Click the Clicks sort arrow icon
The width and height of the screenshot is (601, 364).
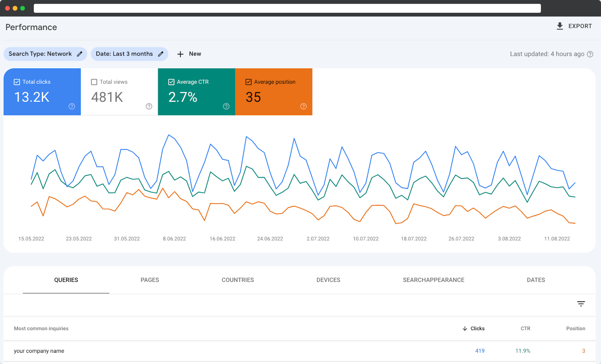coord(465,328)
